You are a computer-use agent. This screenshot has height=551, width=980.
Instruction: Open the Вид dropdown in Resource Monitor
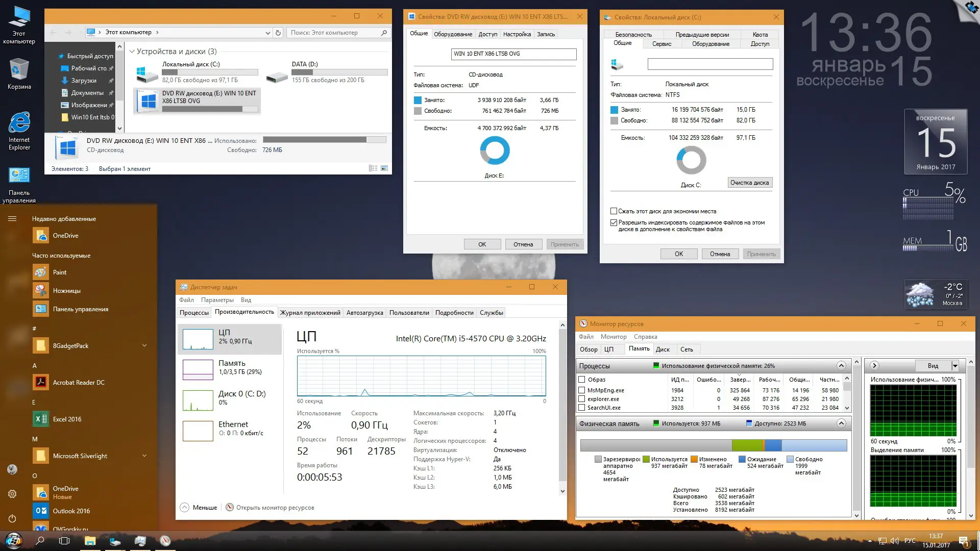coord(954,365)
